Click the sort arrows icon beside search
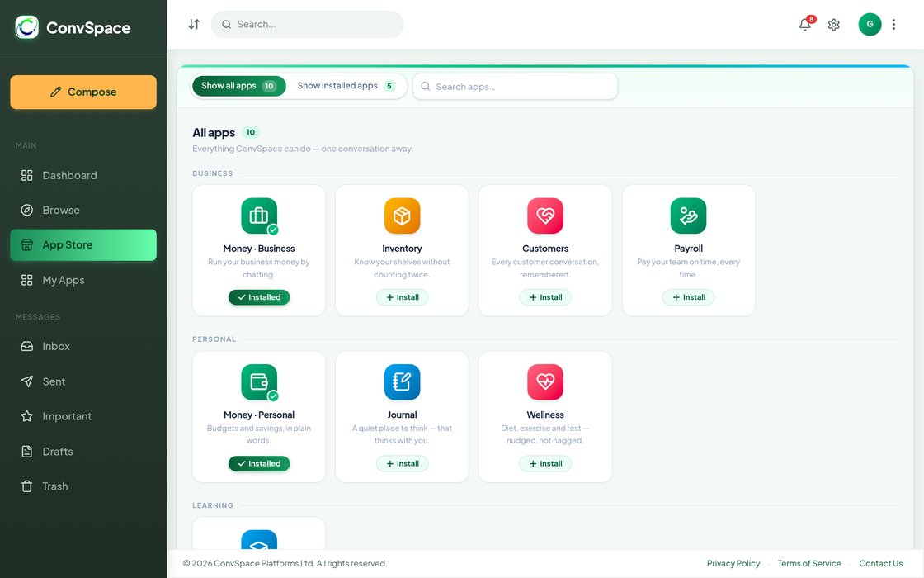Viewport: 924px width, 578px height. pos(194,24)
